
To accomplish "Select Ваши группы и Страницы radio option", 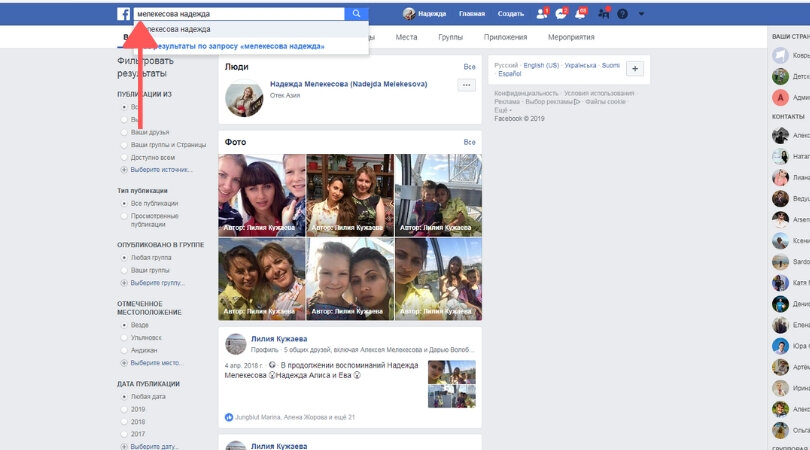I will click(124, 145).
